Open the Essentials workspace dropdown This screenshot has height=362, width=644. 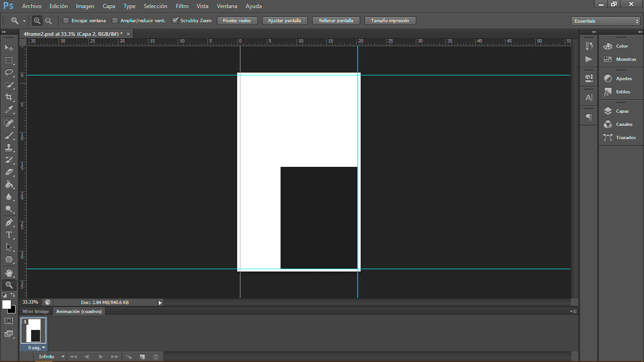click(605, 21)
